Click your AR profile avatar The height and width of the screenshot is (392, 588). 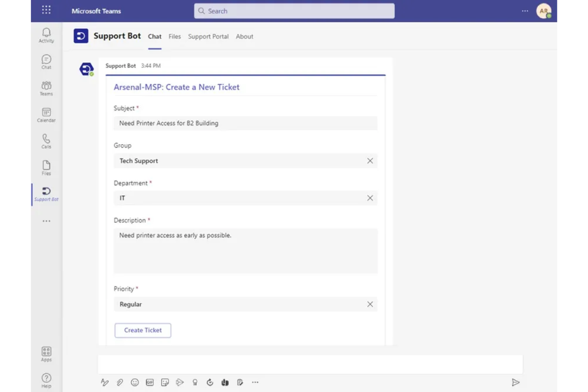544,11
